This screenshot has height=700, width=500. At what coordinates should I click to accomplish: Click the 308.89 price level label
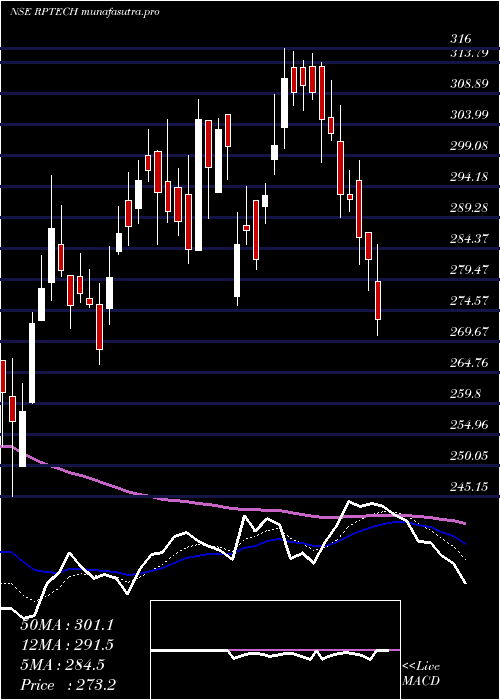click(x=468, y=84)
